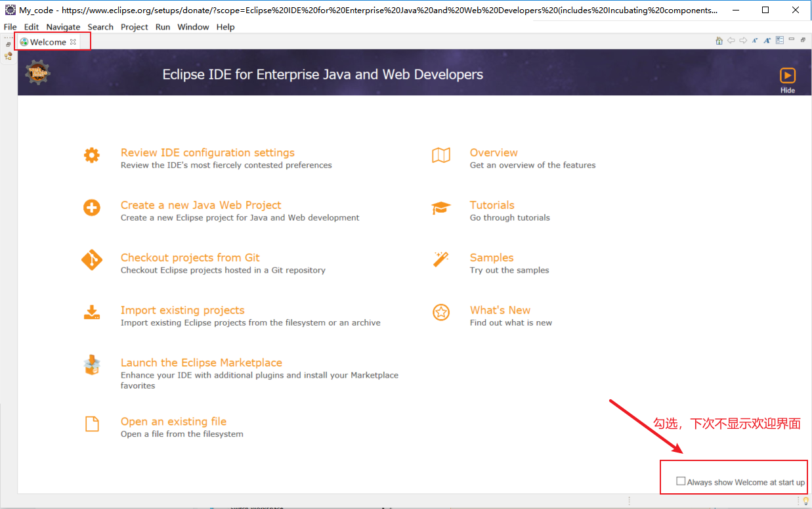Open the Project menu
Viewport: 812px width, 509px height.
click(x=135, y=27)
